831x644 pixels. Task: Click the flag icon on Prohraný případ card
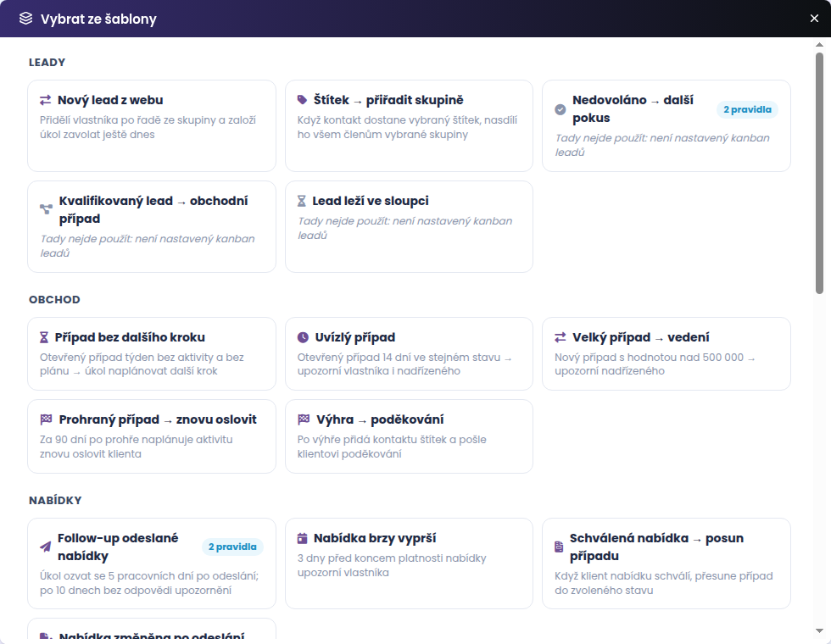[46, 419]
